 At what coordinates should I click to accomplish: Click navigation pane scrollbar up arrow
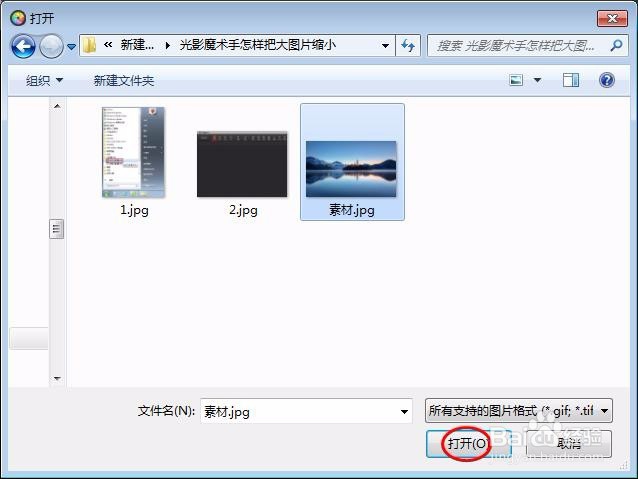(x=57, y=106)
